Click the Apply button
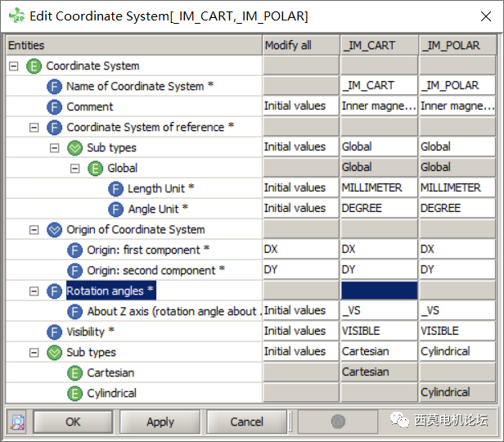Screen dimensions: 504x442 point(160,422)
